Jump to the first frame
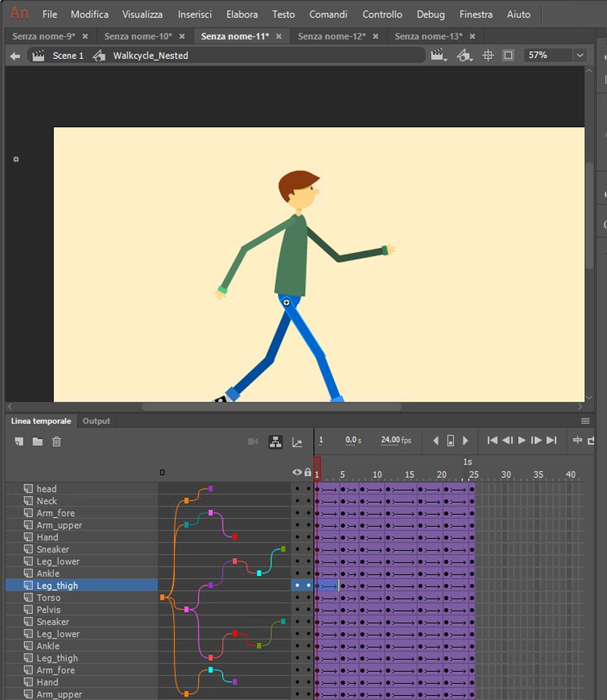This screenshot has width=607, height=700. click(x=493, y=441)
